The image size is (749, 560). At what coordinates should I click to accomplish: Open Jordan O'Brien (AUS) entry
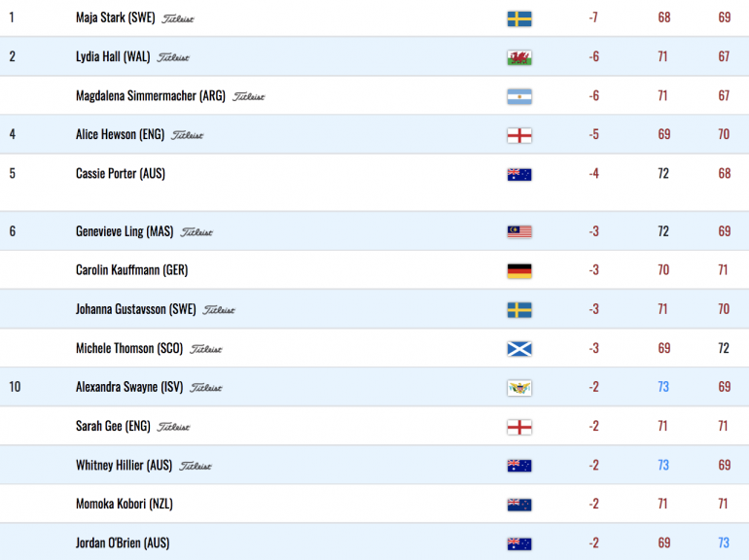pos(123,542)
